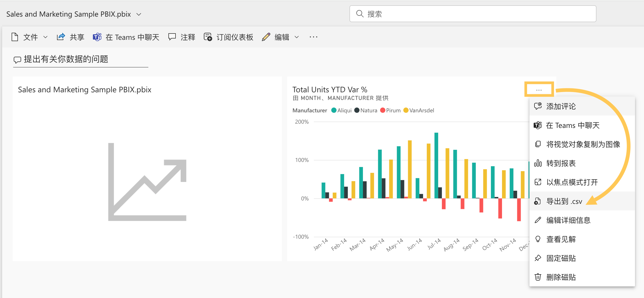
Task: Click the 文件 toolbar label
Action: pyautogui.click(x=31, y=37)
